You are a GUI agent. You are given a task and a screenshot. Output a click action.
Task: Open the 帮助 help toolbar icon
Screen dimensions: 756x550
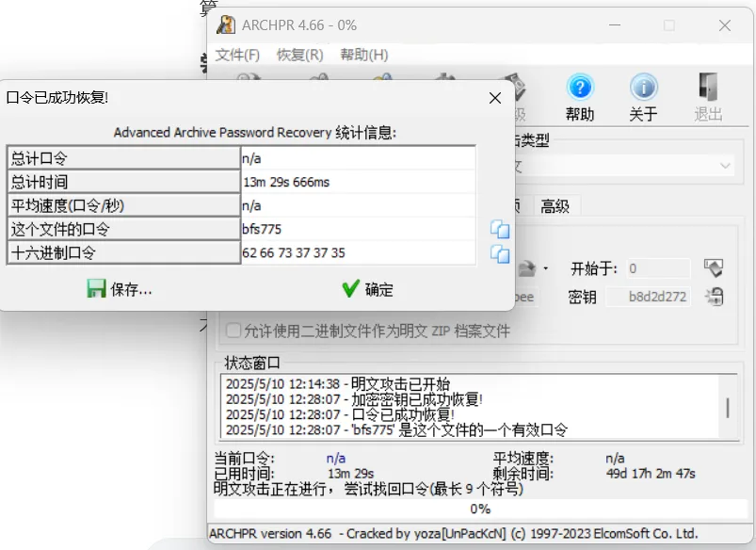click(580, 97)
